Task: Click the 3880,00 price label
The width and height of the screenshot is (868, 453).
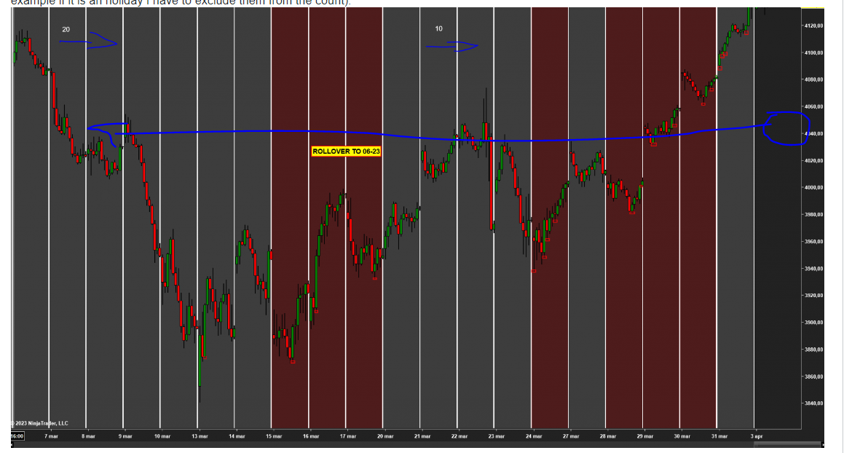Action: pyautogui.click(x=814, y=350)
